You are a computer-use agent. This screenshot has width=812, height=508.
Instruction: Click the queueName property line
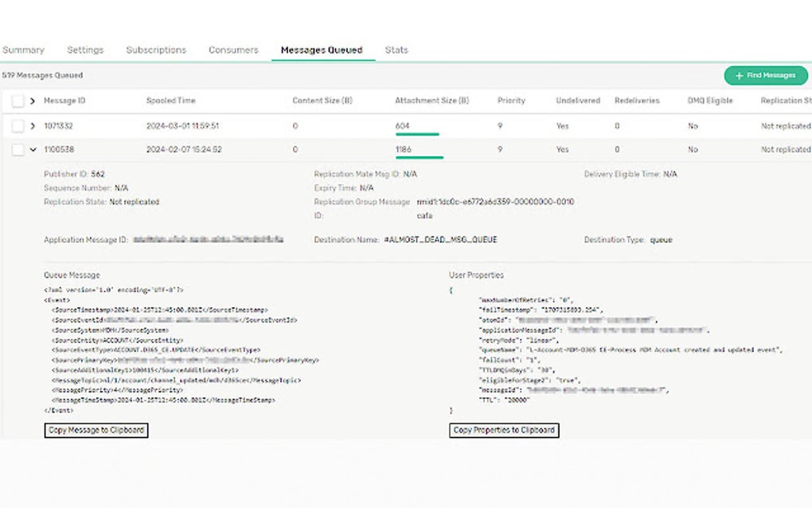click(x=630, y=350)
